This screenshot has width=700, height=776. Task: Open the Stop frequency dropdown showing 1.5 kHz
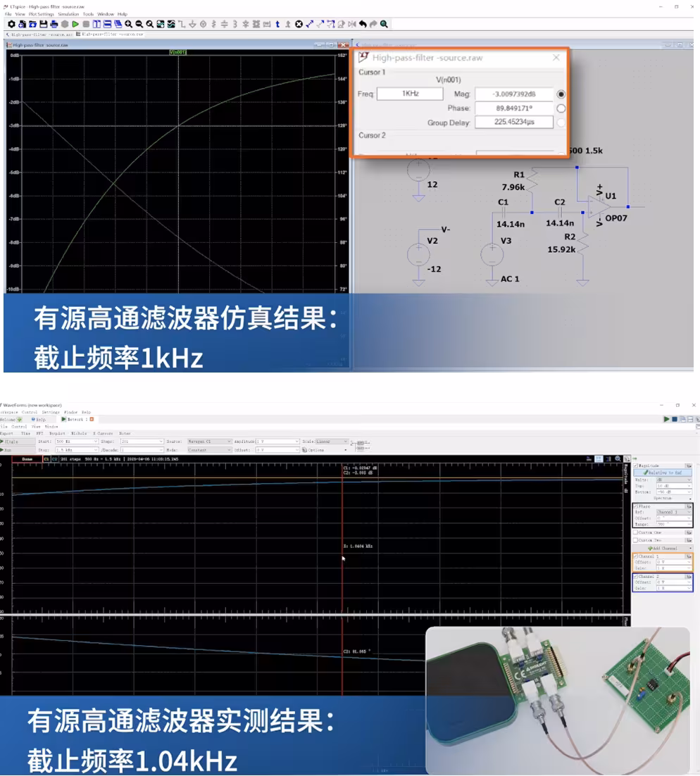(x=77, y=450)
